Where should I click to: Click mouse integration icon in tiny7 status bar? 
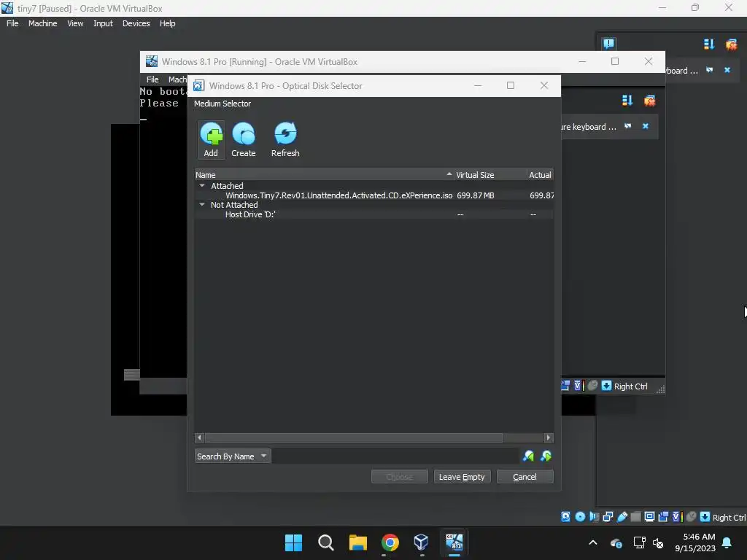click(692, 517)
